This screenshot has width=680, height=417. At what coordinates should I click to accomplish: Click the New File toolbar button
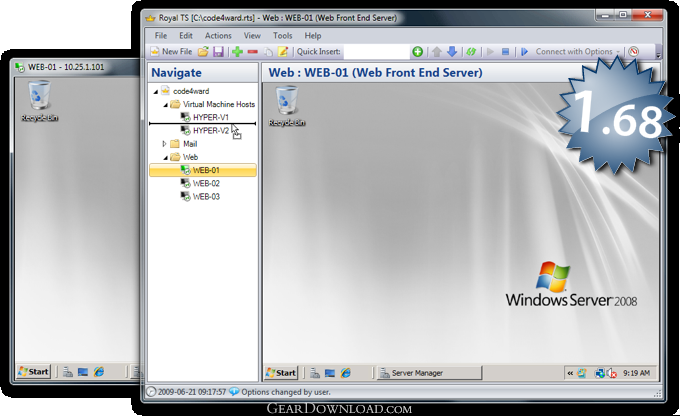coord(172,52)
